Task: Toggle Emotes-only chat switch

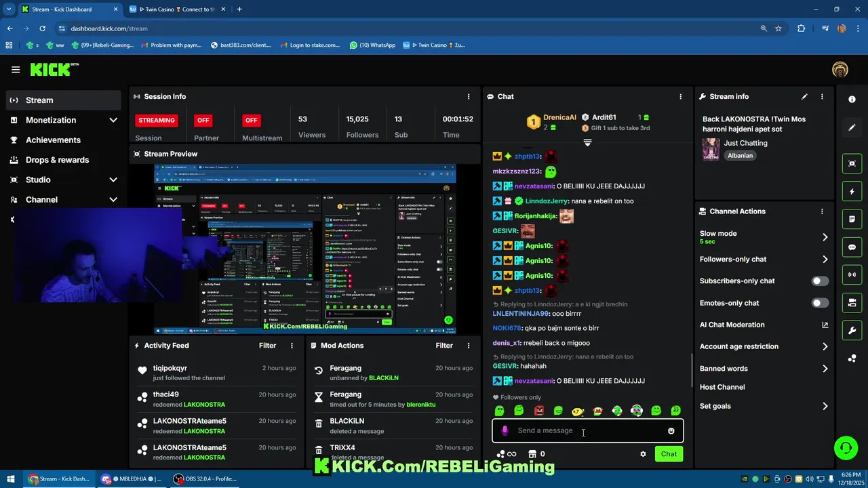Action: pos(820,303)
